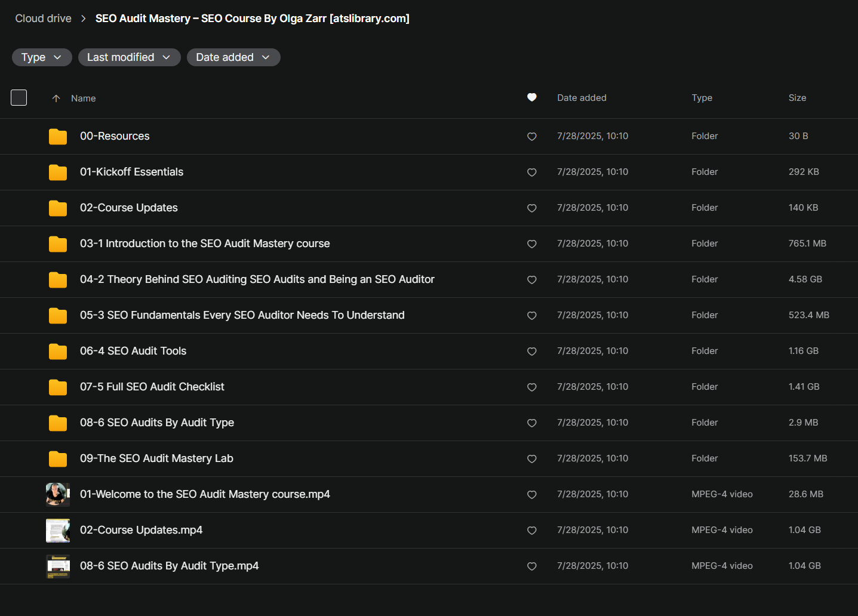
Task: Tick the select-all checkbox in header
Action: pos(19,97)
